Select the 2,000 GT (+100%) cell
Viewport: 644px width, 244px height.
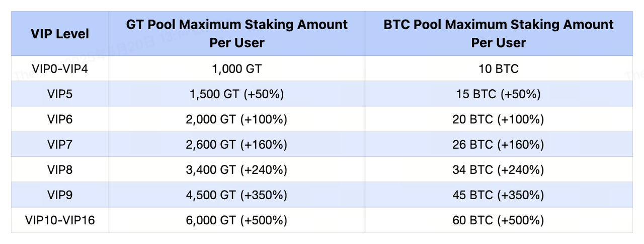click(237, 119)
